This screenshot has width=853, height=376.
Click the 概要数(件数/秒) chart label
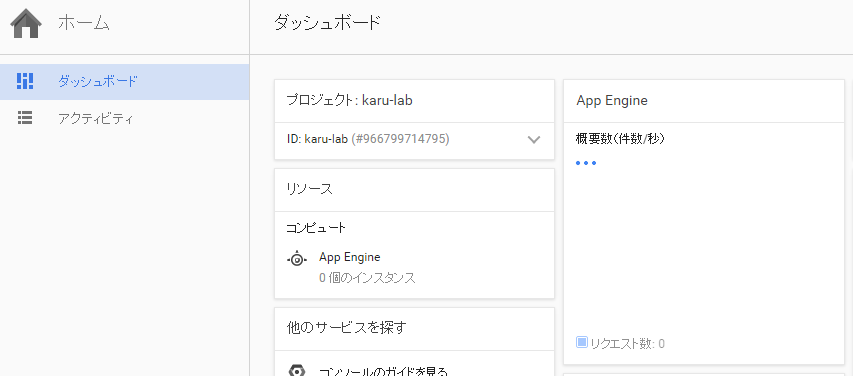coord(621,139)
